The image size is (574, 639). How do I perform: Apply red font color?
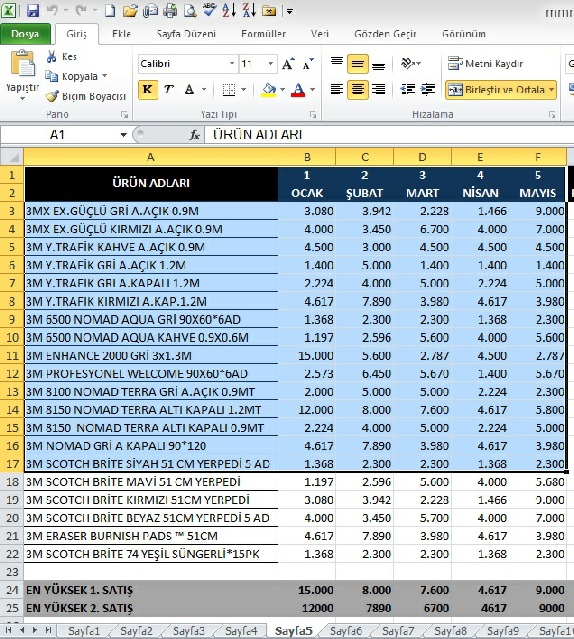point(298,89)
